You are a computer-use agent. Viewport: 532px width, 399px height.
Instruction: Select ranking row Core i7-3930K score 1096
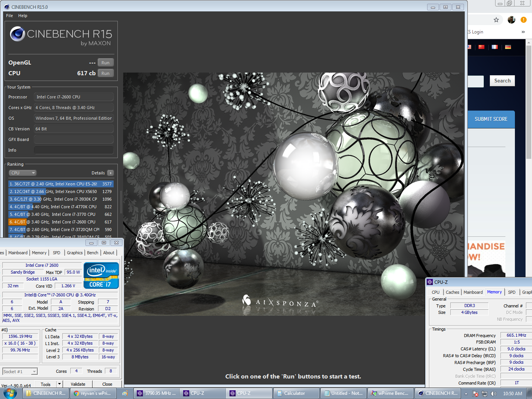(x=61, y=199)
